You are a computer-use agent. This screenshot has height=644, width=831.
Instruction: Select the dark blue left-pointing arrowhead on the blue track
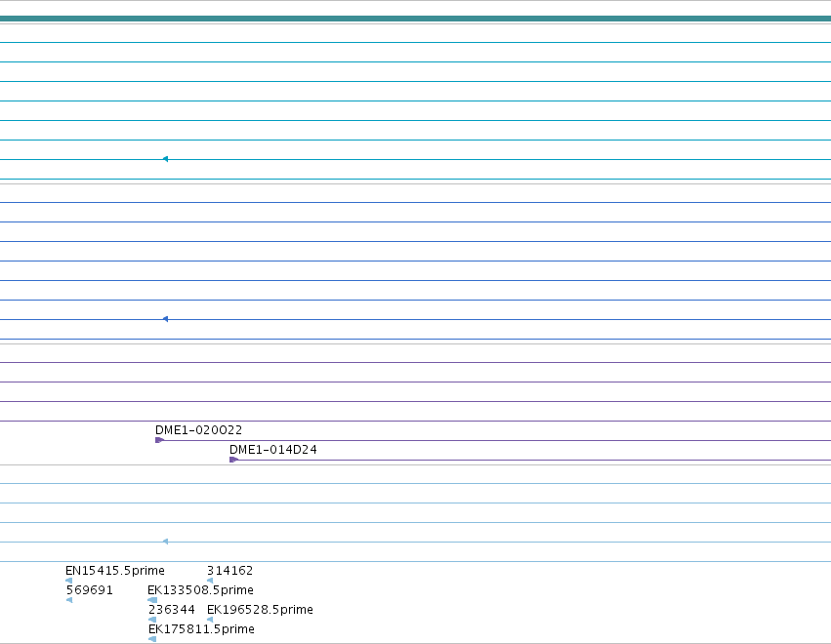tap(165, 319)
